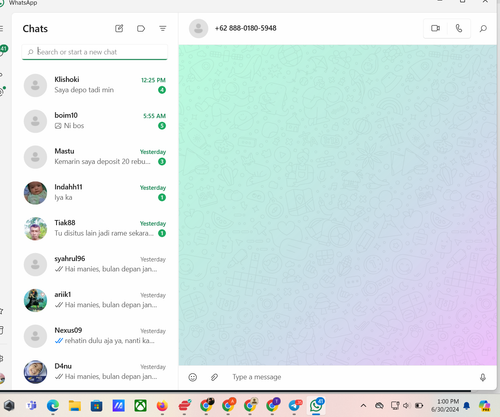Open chat with Tiak88
This screenshot has height=417, width=500.
pos(95,228)
